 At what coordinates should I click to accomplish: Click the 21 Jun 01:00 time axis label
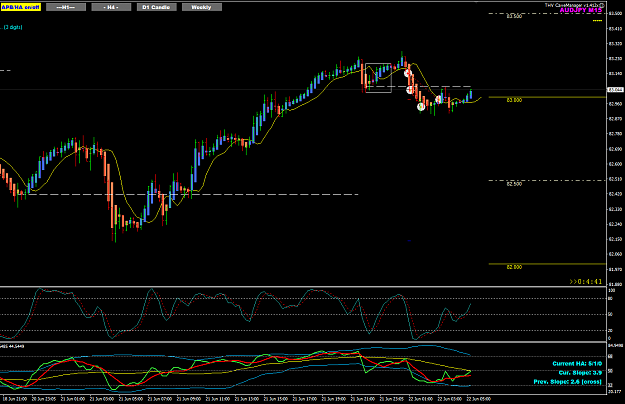73,399
